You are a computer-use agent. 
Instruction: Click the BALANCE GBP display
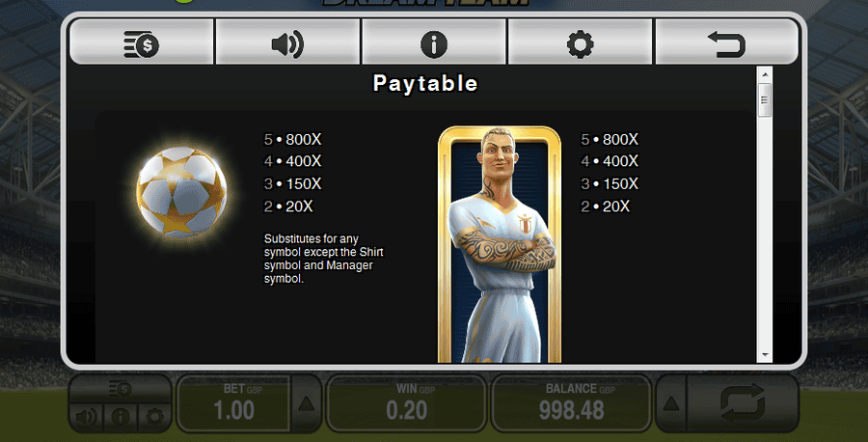pyautogui.click(x=571, y=403)
